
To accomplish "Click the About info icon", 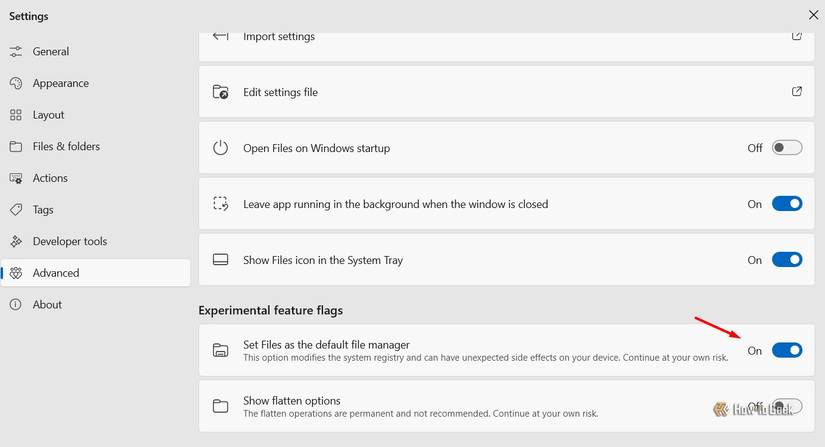I will click(16, 304).
